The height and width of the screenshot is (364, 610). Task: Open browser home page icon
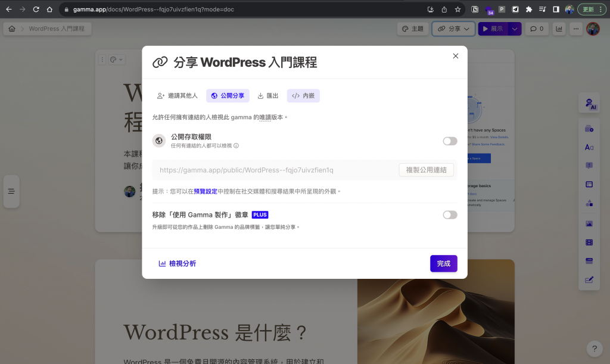point(49,10)
